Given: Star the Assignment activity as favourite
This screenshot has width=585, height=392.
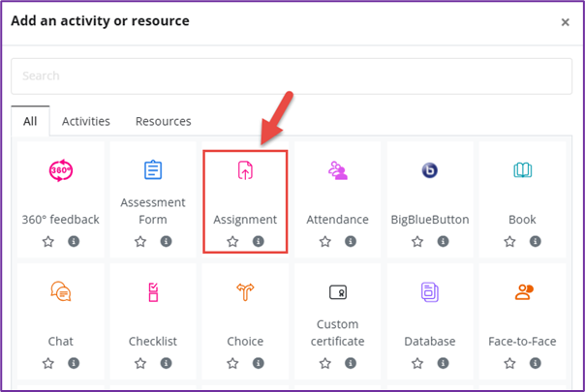Looking at the screenshot, I should 232,242.
